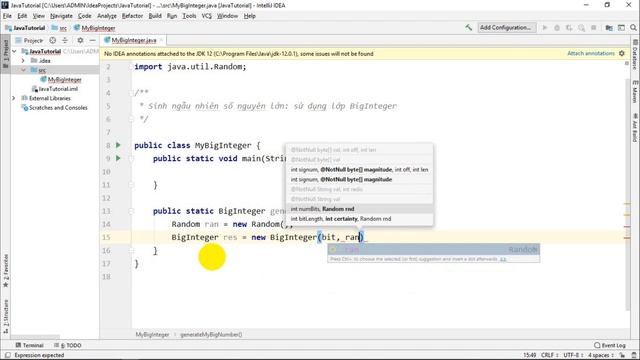Hide the Project panel with the minus icon
Screen dimensions: 640x360
click(x=92, y=40)
